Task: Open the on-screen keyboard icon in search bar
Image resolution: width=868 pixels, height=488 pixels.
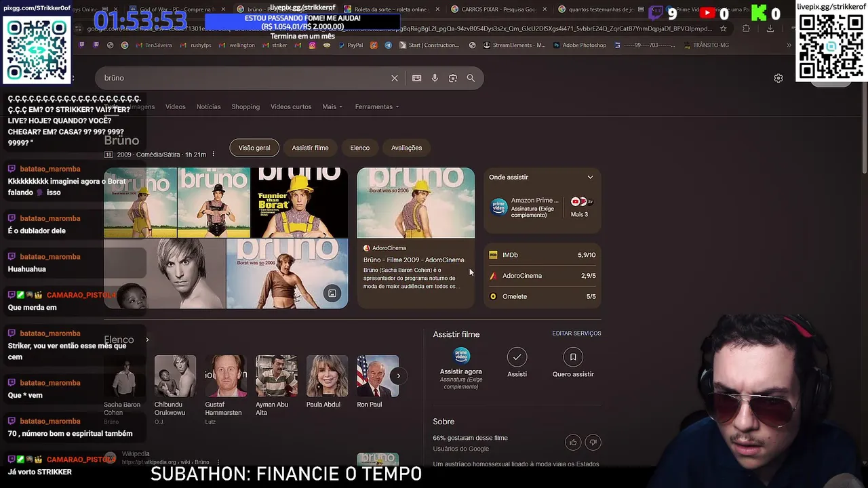Action: pyautogui.click(x=416, y=78)
